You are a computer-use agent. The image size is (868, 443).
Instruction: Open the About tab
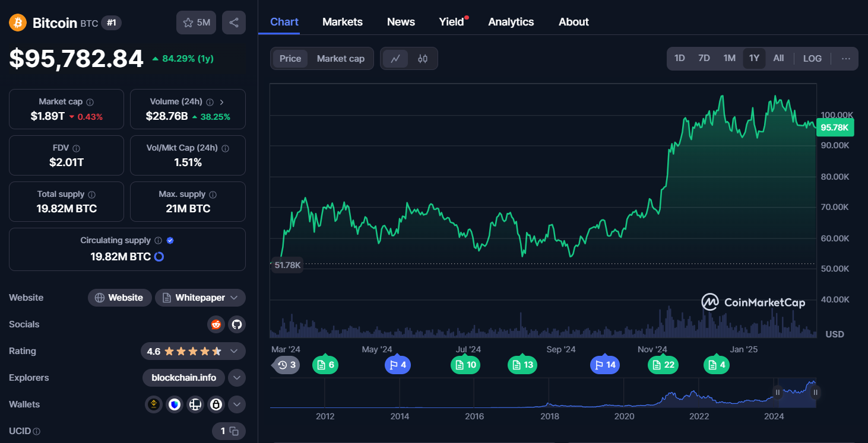[x=574, y=22]
